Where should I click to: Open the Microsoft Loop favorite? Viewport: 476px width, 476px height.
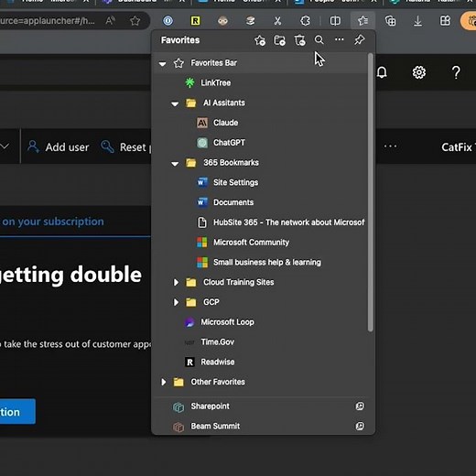point(261,322)
